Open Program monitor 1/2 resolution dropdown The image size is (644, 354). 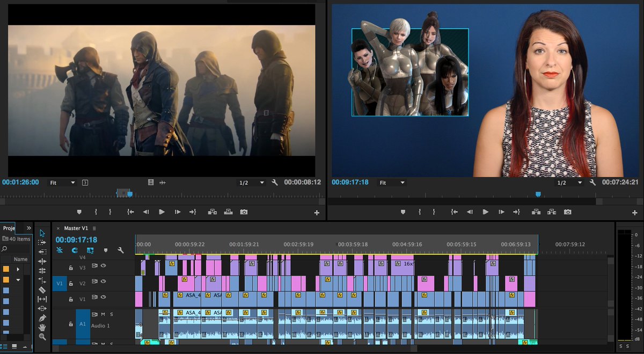(x=569, y=183)
